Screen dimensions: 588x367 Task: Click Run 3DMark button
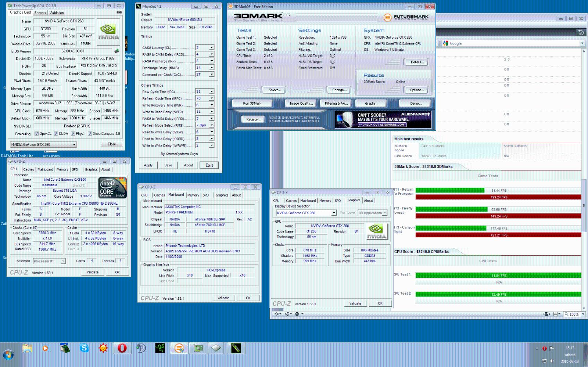click(252, 104)
